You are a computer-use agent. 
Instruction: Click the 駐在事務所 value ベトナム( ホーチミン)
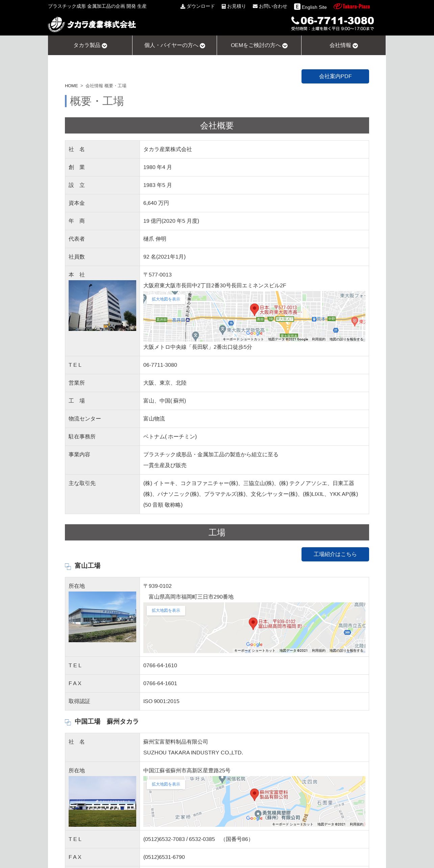(x=170, y=437)
